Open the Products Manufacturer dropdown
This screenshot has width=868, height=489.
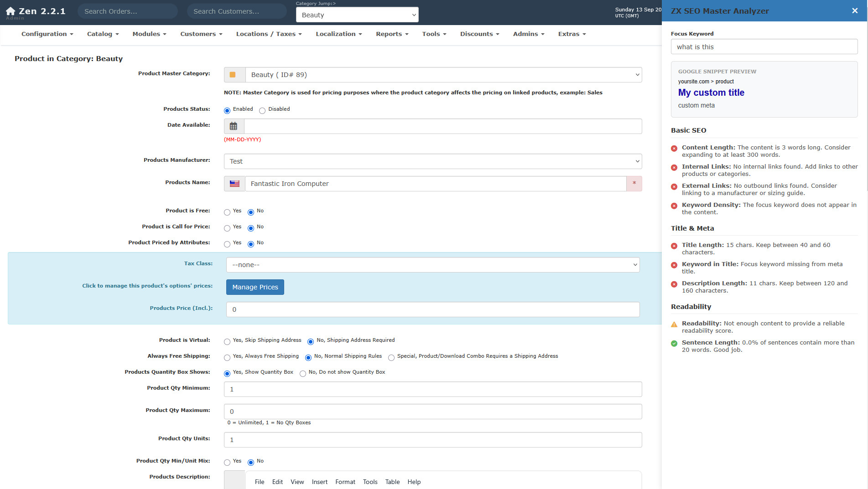tap(433, 161)
